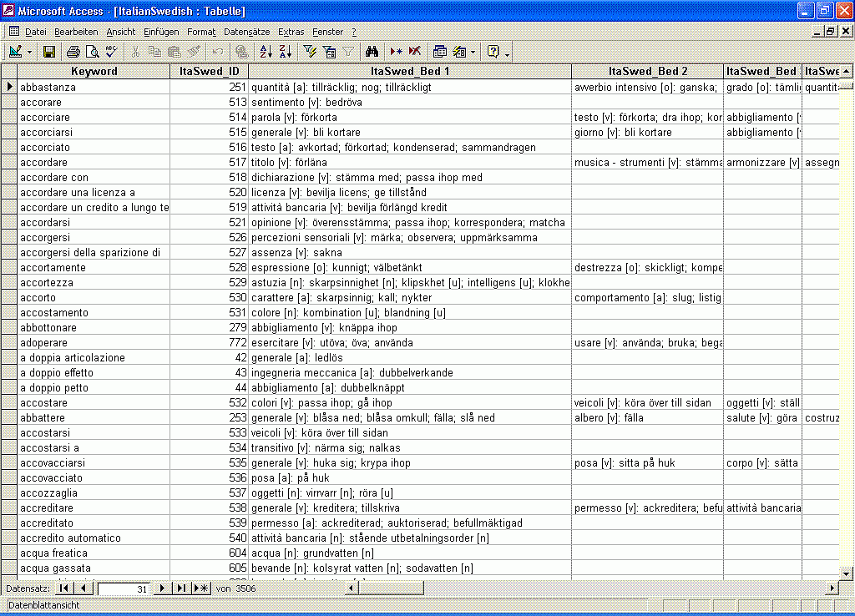This screenshot has width=855, height=616.
Task: Click the Undo arrow icon
Action: point(218,52)
